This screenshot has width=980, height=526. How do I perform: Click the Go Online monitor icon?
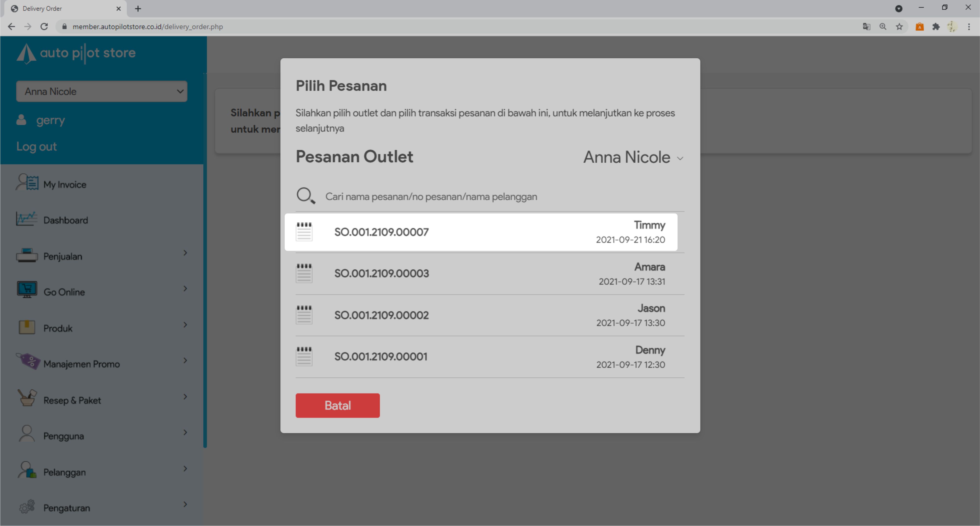[27, 290]
